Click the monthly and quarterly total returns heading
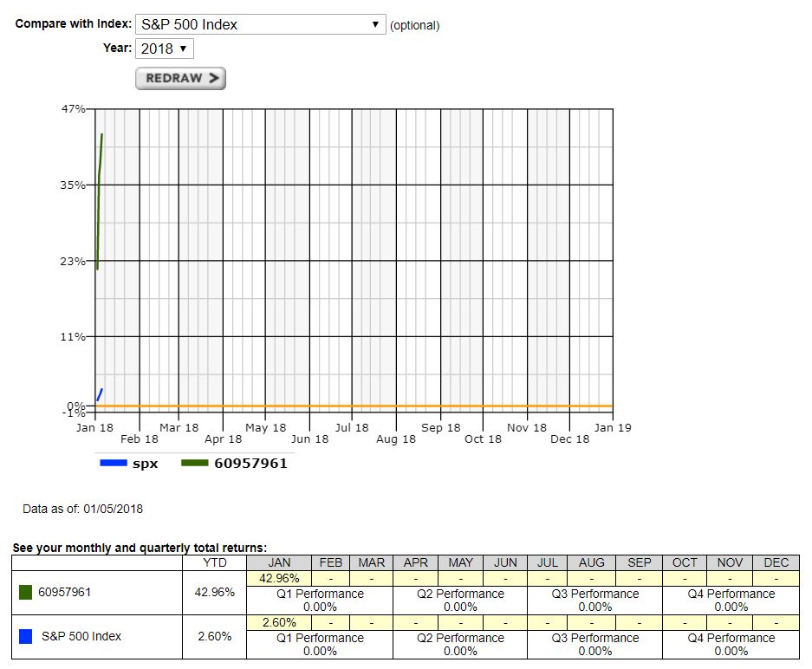Viewport: 812px width, 669px height. [140, 548]
